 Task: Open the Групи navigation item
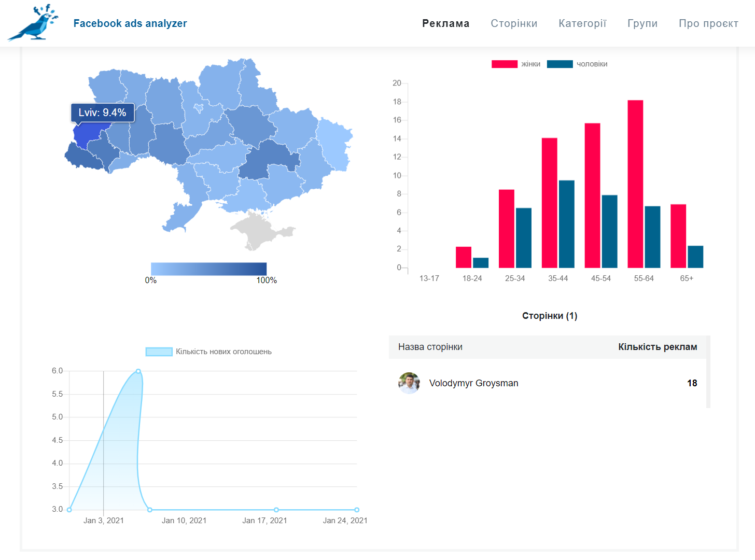point(642,23)
